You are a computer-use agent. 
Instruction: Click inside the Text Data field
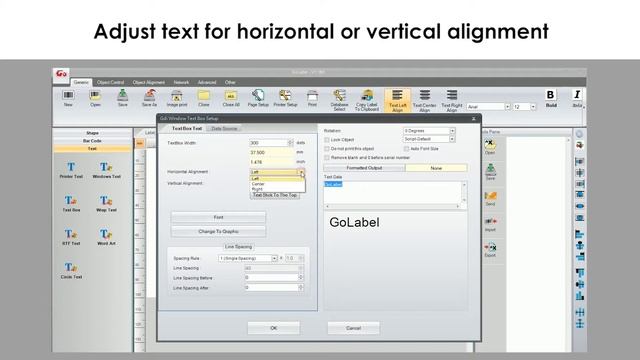coord(392,192)
